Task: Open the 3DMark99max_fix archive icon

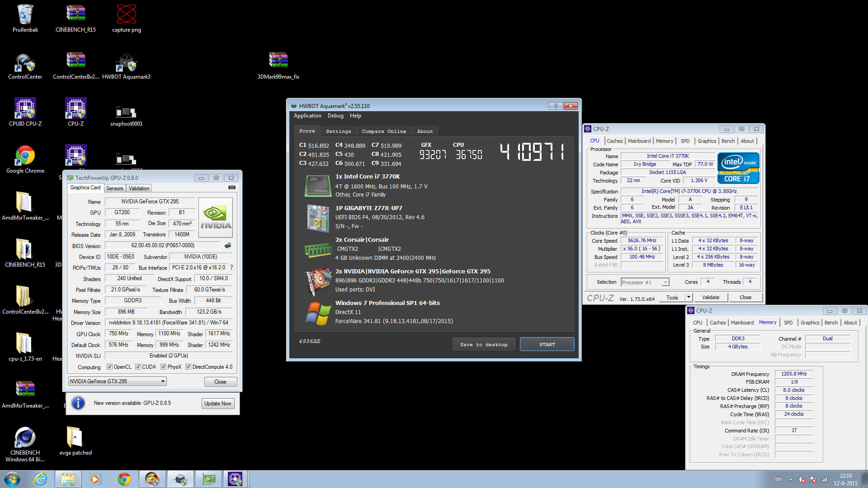Action: (278, 66)
